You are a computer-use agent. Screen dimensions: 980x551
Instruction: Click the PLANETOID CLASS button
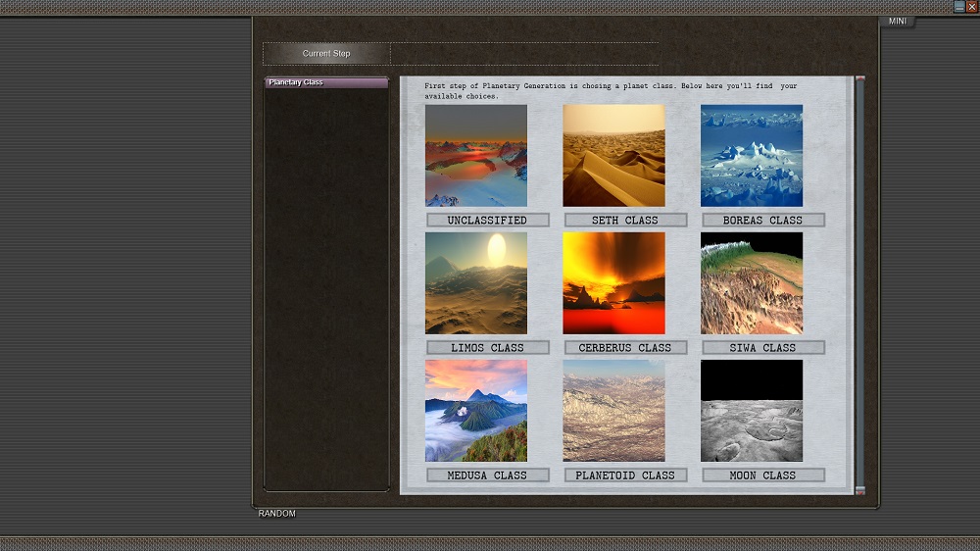click(625, 476)
